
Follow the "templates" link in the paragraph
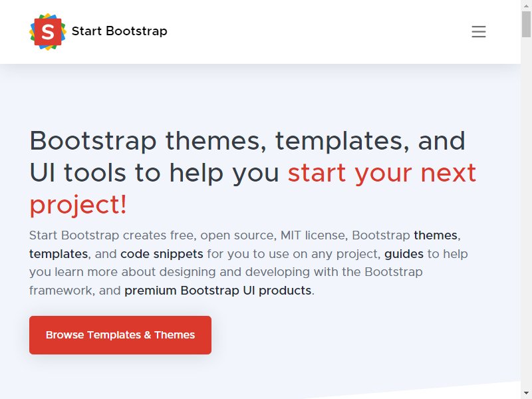[x=59, y=254]
